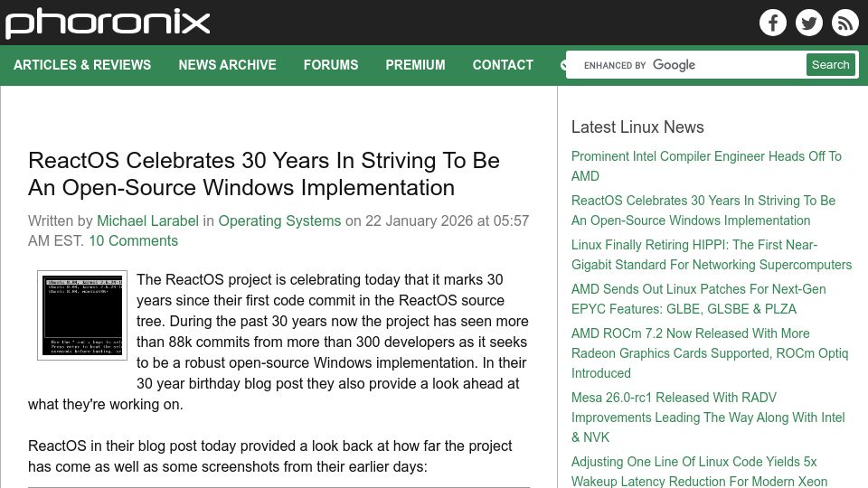The height and width of the screenshot is (488, 868).
Task: Open the ReactOS 30 Years article headline
Action: coord(264,174)
